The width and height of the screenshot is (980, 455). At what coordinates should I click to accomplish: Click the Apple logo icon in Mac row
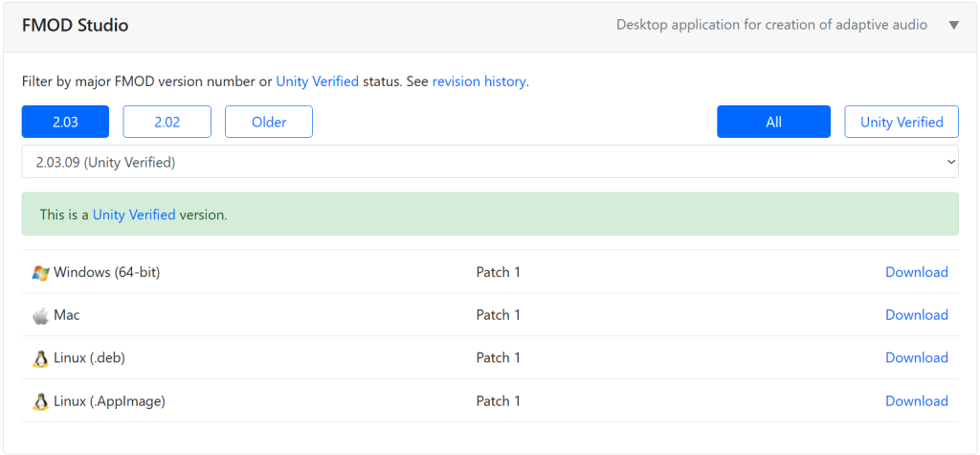[x=40, y=315]
